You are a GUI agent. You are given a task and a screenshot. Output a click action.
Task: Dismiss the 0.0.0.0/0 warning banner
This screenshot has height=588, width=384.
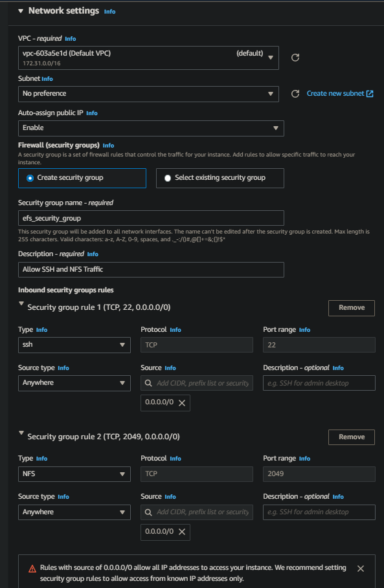(360, 569)
